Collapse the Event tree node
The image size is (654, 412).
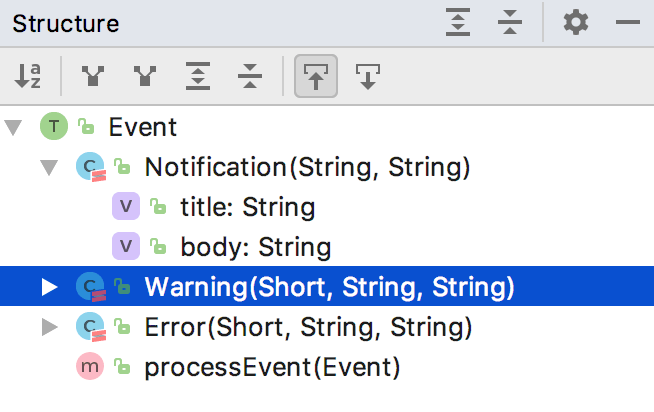coord(13,127)
